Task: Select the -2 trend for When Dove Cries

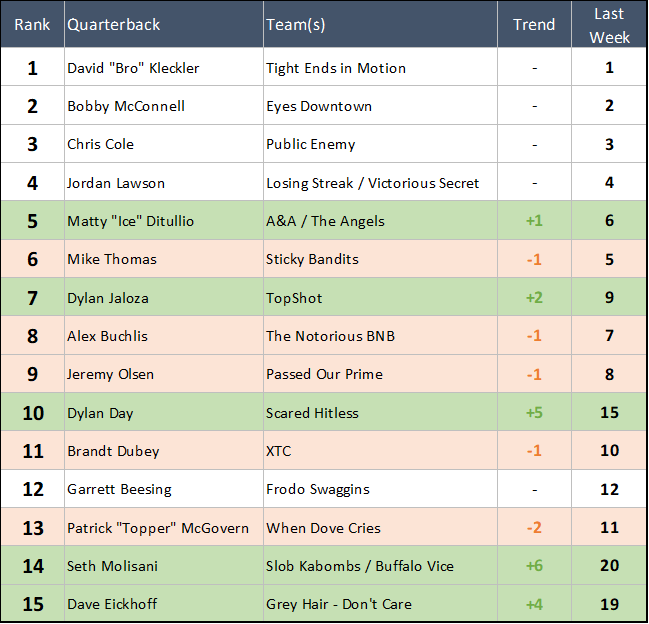Action: pyautogui.click(x=534, y=527)
